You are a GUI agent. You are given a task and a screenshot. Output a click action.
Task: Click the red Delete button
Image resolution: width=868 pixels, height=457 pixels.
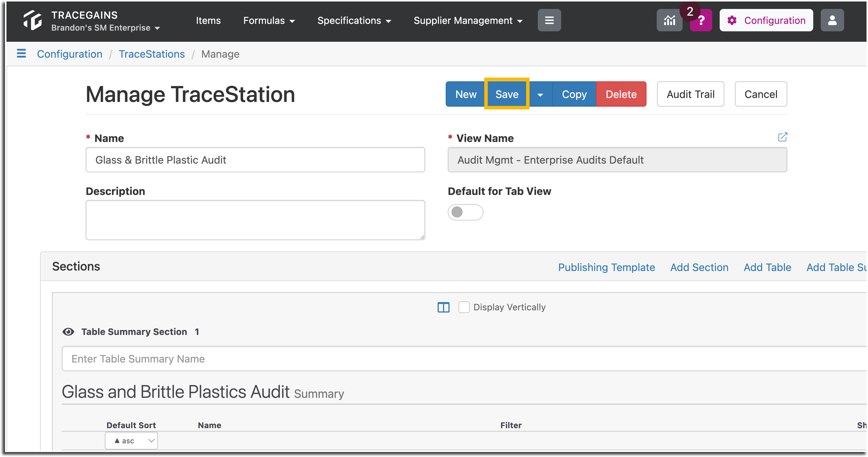(621, 94)
